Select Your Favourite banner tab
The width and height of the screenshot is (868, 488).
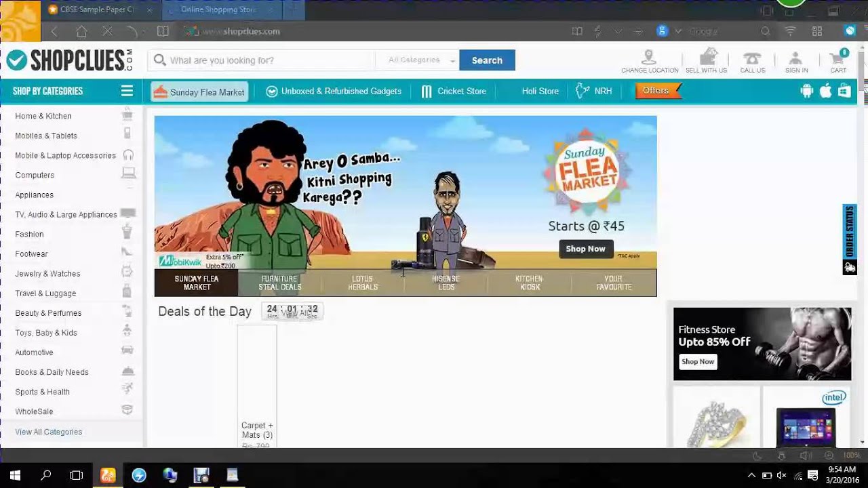[x=614, y=283]
